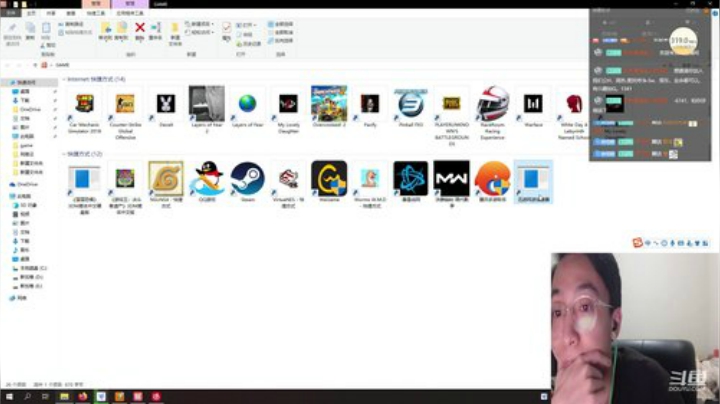The width and height of the screenshot is (720, 404).
Task: Collapse the Internet shortcuts (14) group
Action: point(64,79)
